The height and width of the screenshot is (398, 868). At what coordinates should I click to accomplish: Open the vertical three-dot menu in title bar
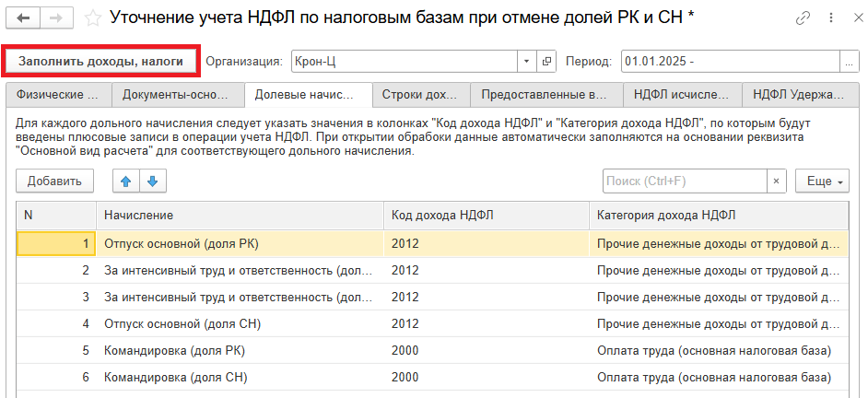coord(827,18)
